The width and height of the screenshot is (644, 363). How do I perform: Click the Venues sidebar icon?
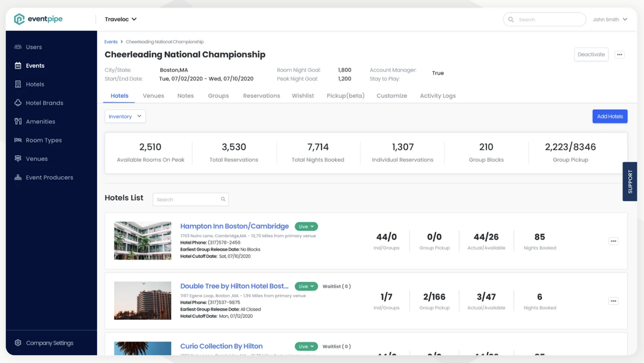(x=18, y=159)
